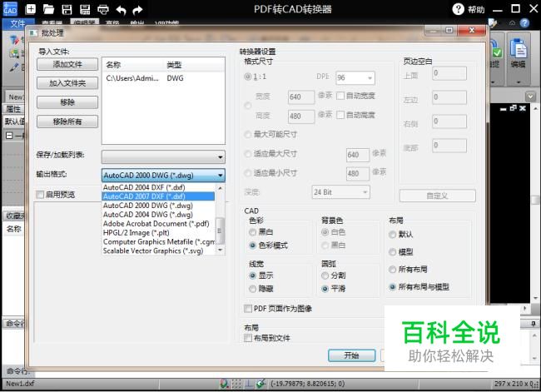Image resolution: width=541 pixels, height=392 pixels.
Task: Check PDF 页面作为图像 checkbox
Action: click(248, 309)
